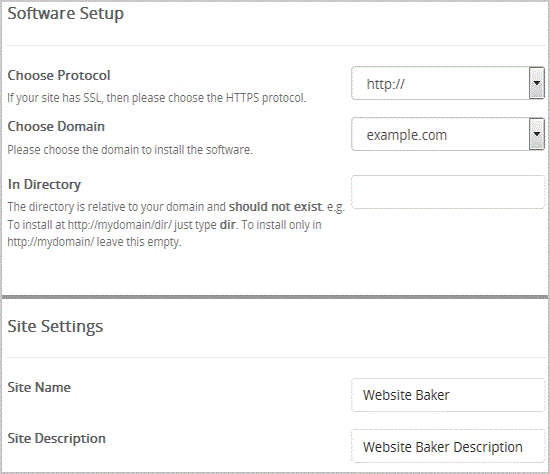This screenshot has height=474, width=550.
Task: Click the Site Name field containing Website Baker
Action: pyautogui.click(x=448, y=395)
